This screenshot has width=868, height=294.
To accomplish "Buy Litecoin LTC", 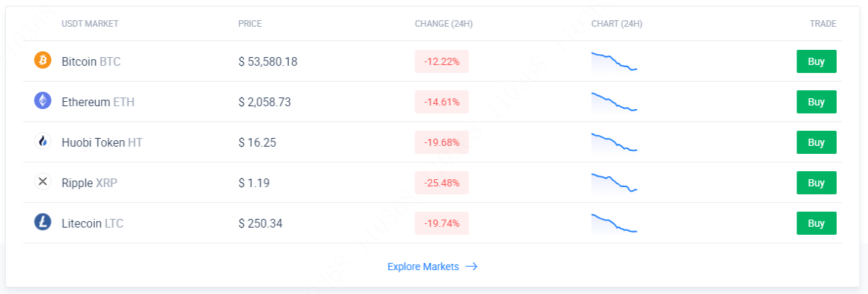I will 816,223.
